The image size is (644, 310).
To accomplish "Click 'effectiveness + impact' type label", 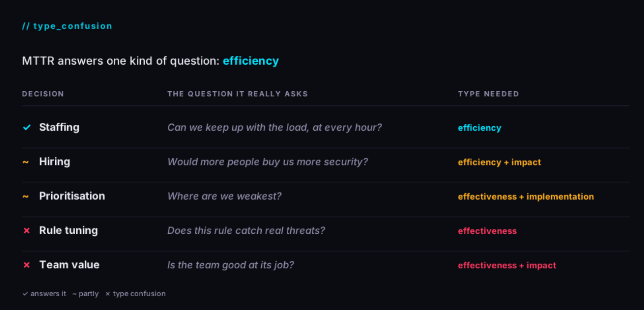I will (507, 265).
